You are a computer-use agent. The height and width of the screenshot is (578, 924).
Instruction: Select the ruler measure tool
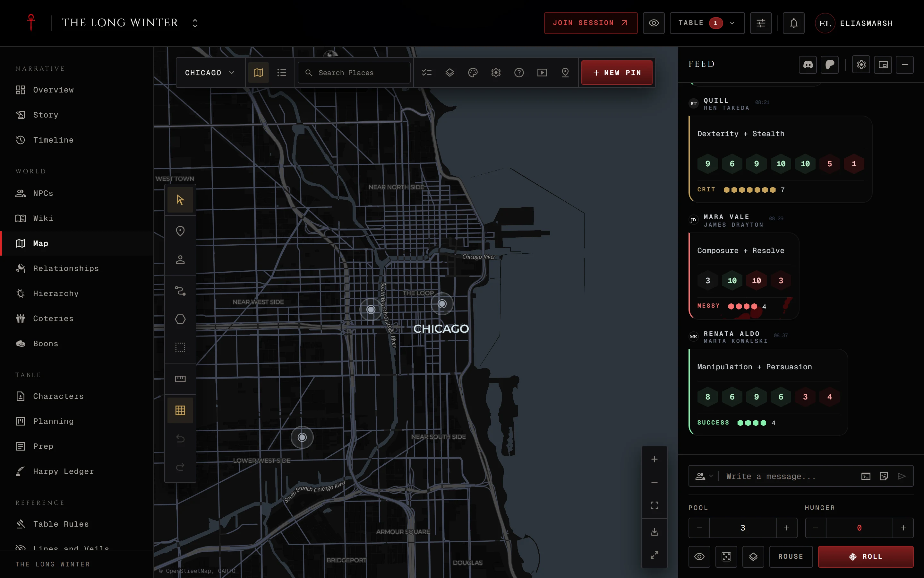180,379
